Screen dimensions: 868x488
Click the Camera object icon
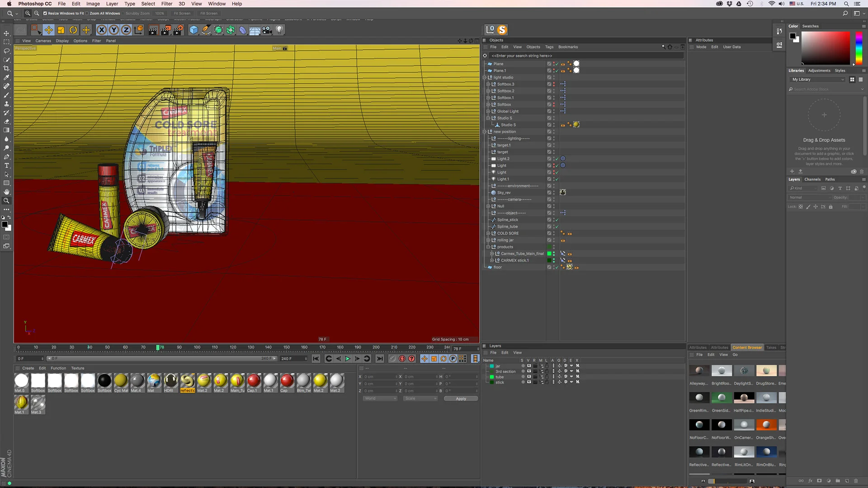tap(267, 30)
